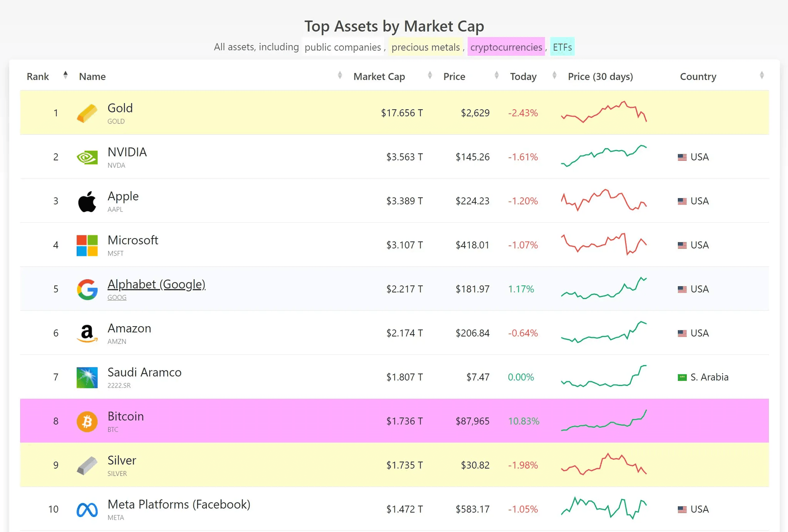Click the USA flag in Amazon row

(x=682, y=334)
